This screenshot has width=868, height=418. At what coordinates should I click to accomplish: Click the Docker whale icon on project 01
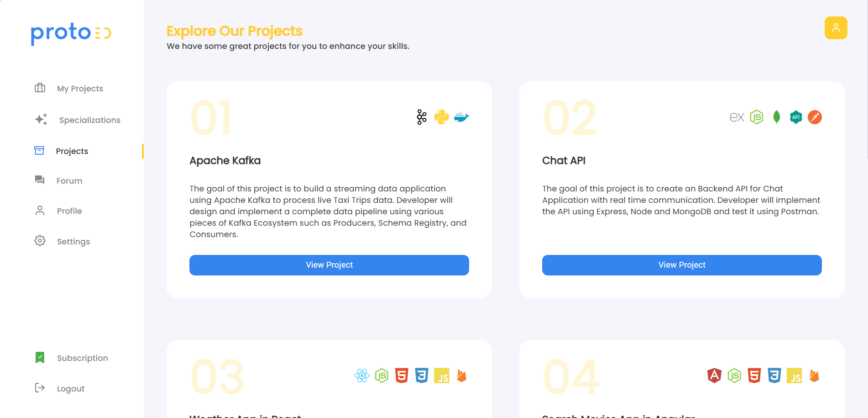(461, 116)
